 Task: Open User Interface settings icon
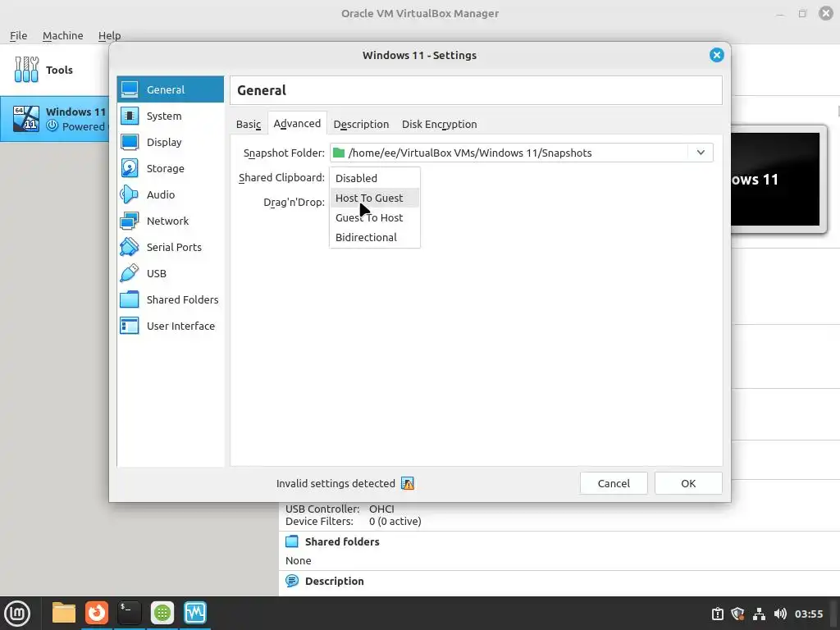tap(130, 326)
